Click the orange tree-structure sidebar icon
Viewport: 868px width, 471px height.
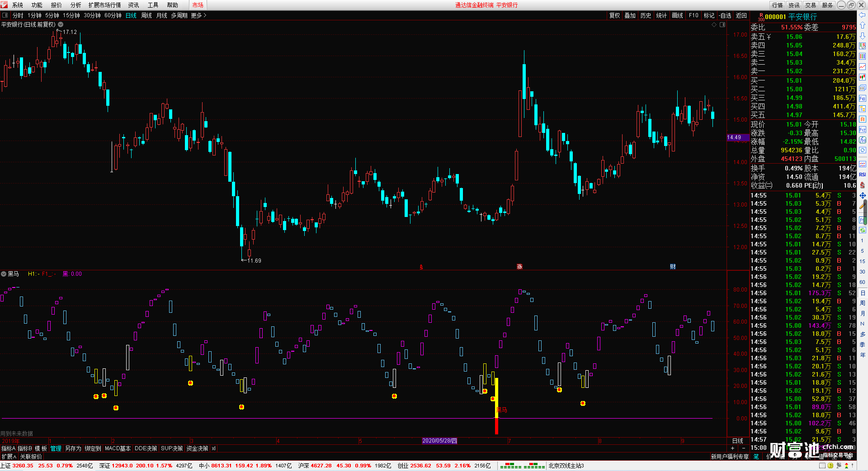[863, 109]
